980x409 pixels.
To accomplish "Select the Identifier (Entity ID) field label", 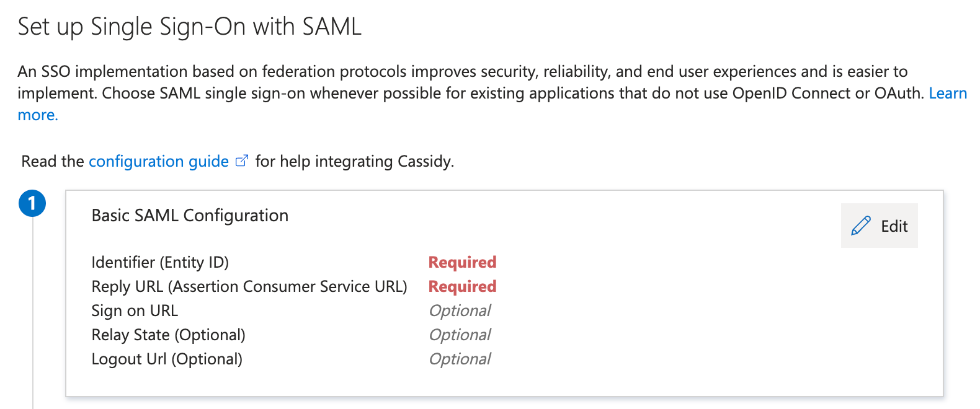I will click(x=159, y=262).
